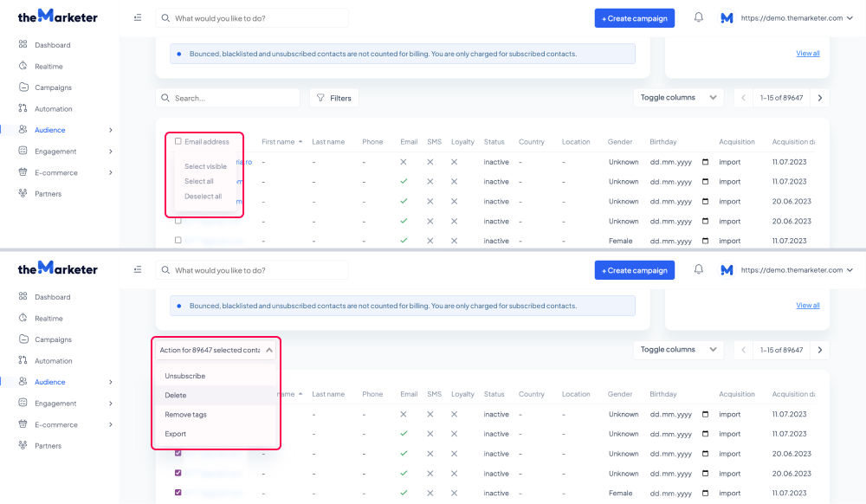Choose Deselect all from checkbox menu
Image resolution: width=866 pixels, height=504 pixels.
(x=204, y=196)
